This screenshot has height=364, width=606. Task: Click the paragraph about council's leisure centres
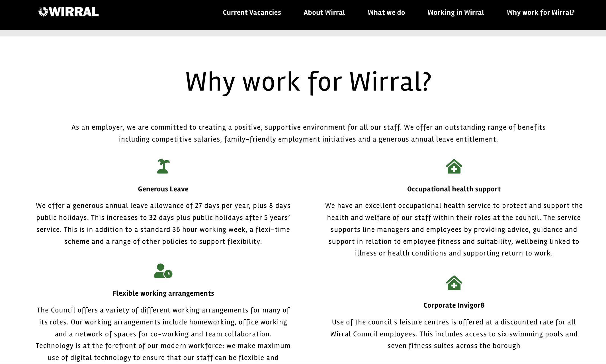[x=454, y=334]
